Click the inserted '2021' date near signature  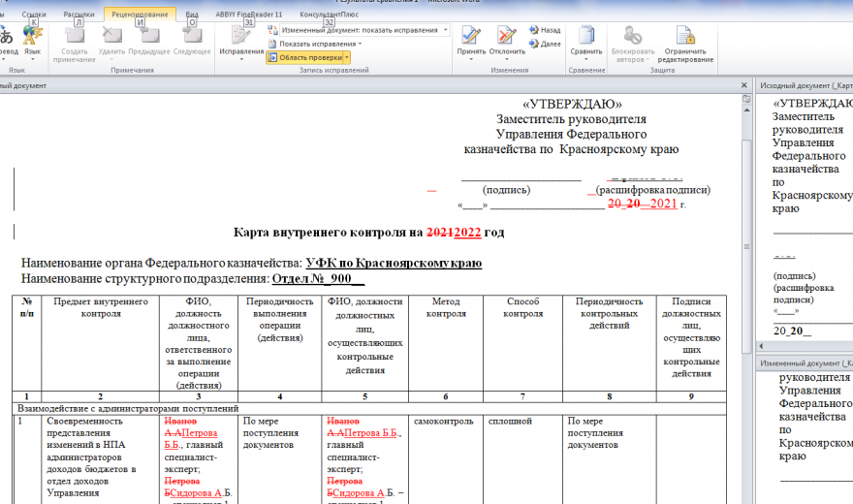(664, 204)
